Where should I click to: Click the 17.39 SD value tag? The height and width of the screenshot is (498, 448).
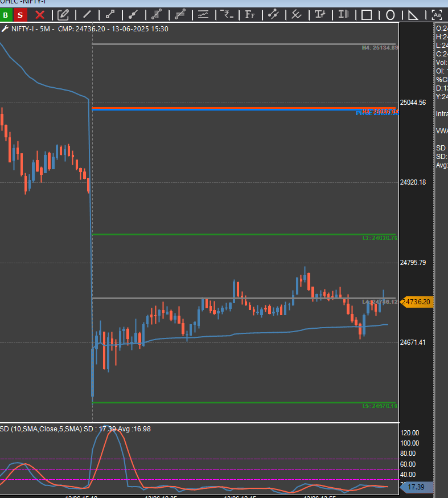coord(416,487)
